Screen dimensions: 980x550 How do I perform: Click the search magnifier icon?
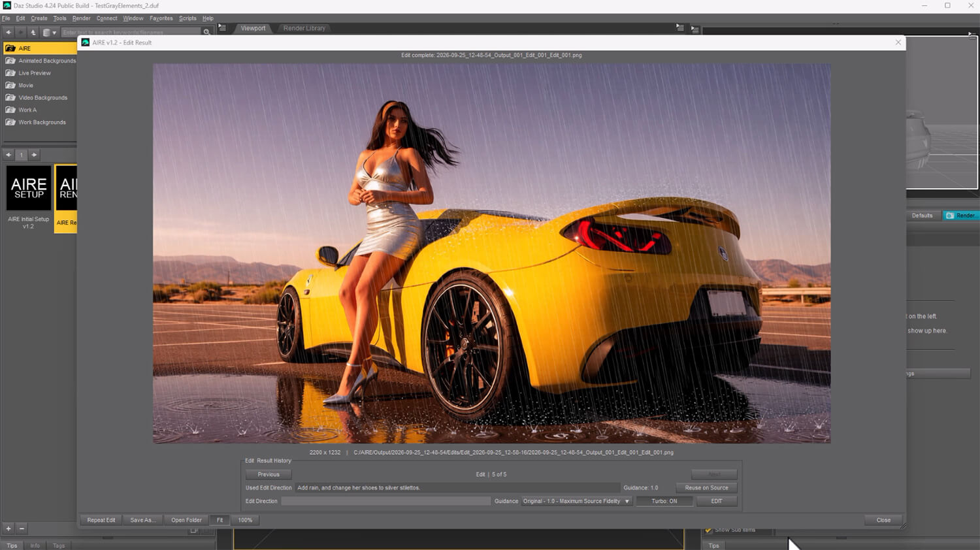206,32
